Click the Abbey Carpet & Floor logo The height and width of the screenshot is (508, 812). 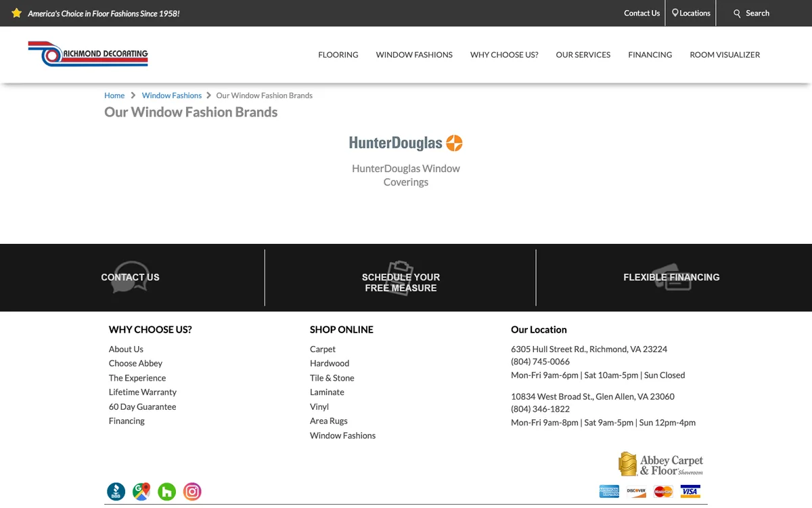661,464
